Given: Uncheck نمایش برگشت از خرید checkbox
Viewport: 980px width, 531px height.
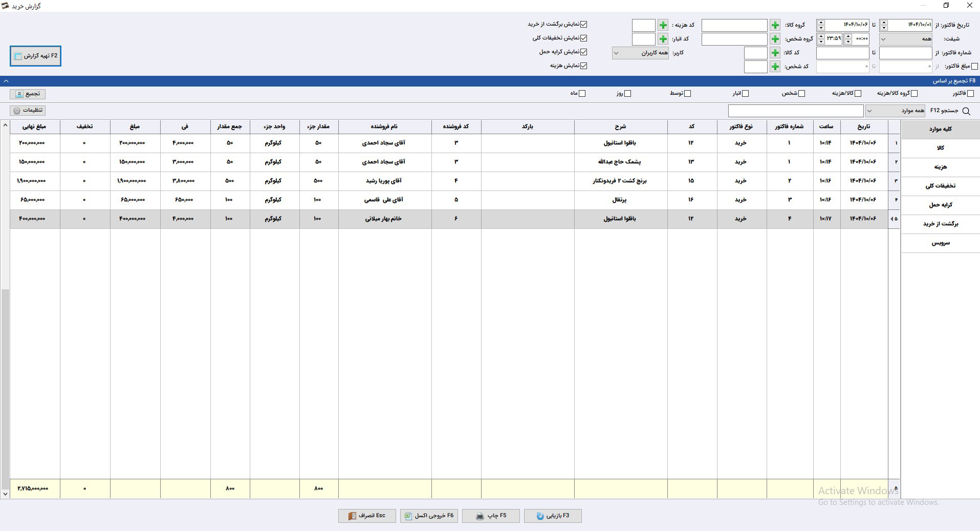Looking at the screenshot, I should click(584, 24).
